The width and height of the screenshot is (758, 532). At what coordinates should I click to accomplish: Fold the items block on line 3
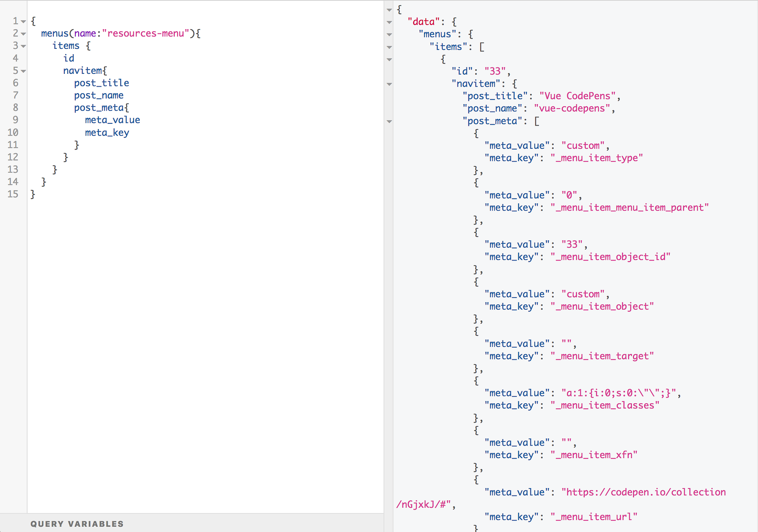(23, 46)
